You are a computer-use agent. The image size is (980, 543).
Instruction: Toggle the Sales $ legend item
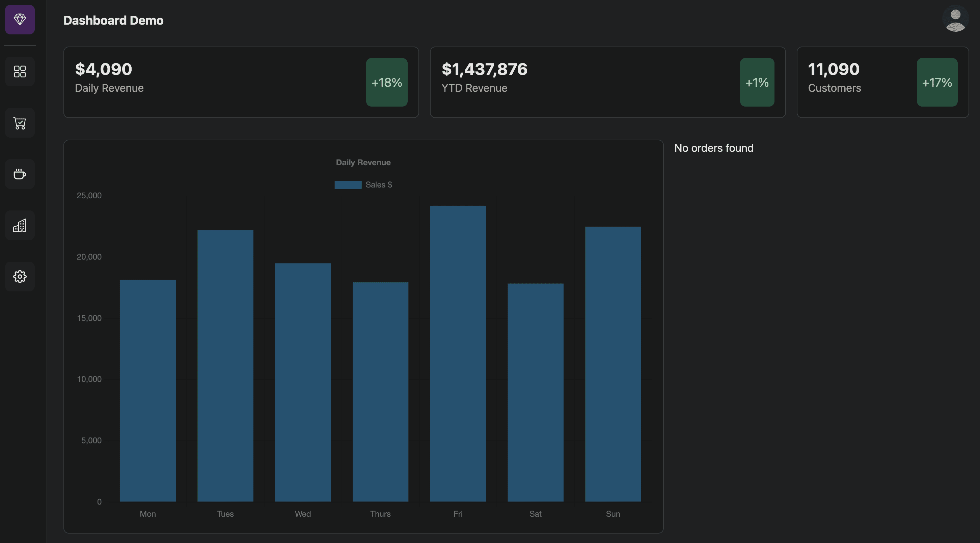coord(363,185)
